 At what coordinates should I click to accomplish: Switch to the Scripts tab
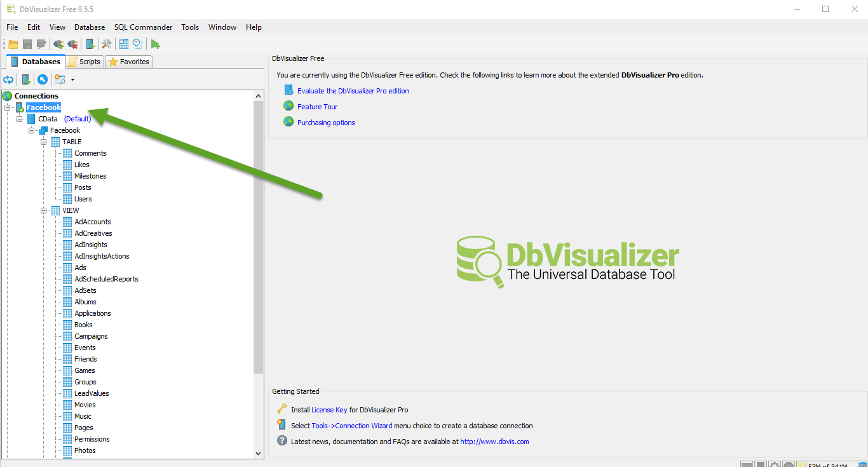[85, 62]
